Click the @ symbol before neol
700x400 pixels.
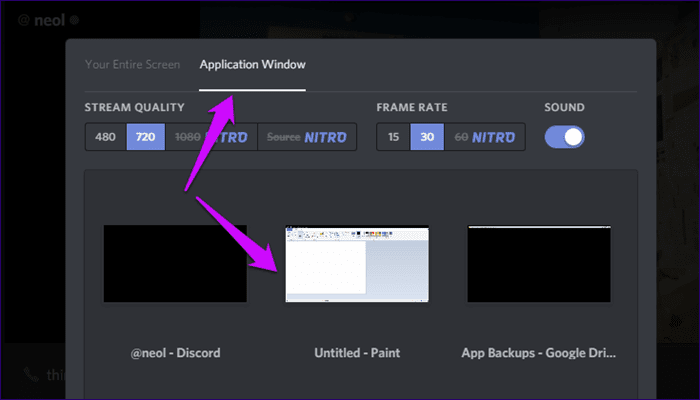coord(24,21)
